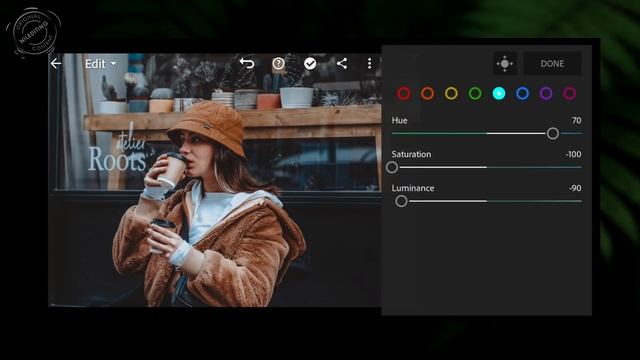
Task: Select the blue color channel
Action: 522,93
